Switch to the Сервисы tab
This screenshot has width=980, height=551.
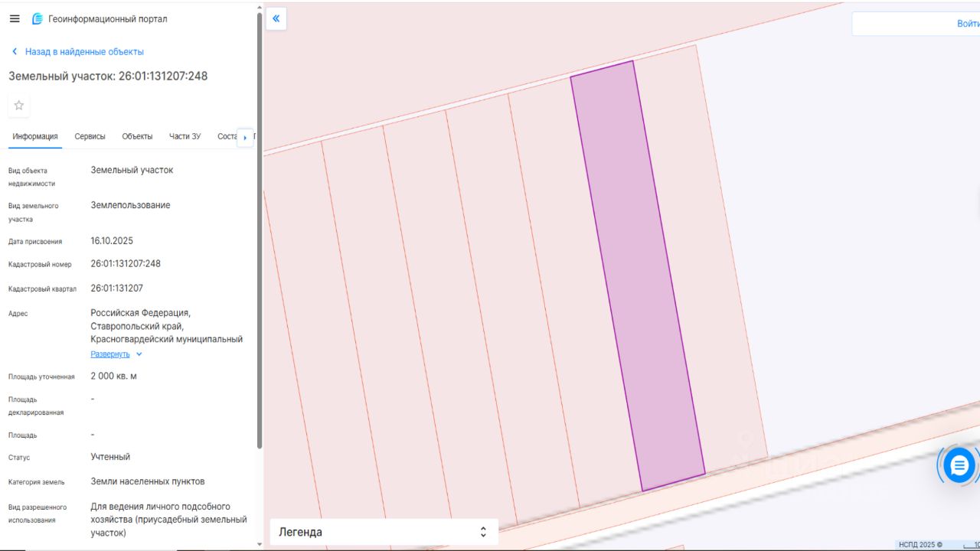click(90, 136)
